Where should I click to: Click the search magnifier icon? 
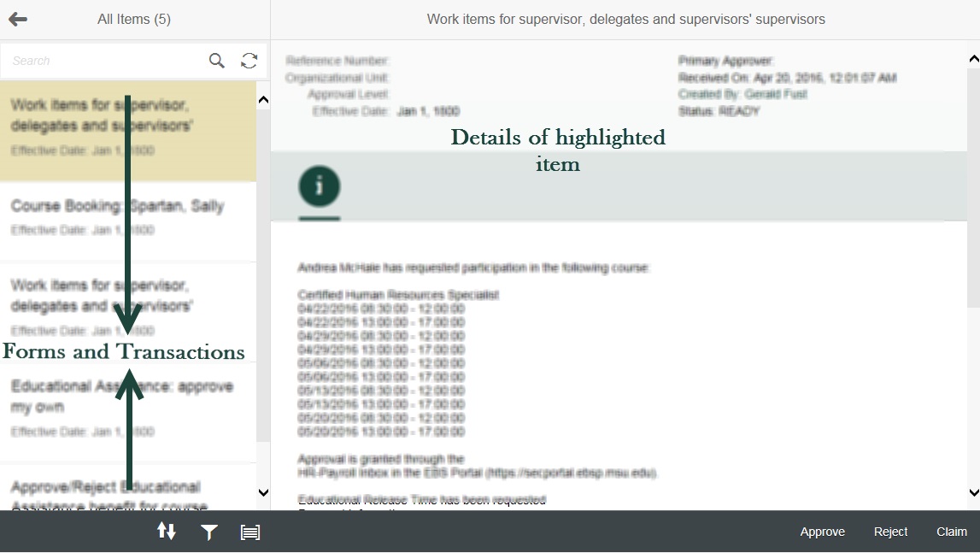[x=217, y=61]
